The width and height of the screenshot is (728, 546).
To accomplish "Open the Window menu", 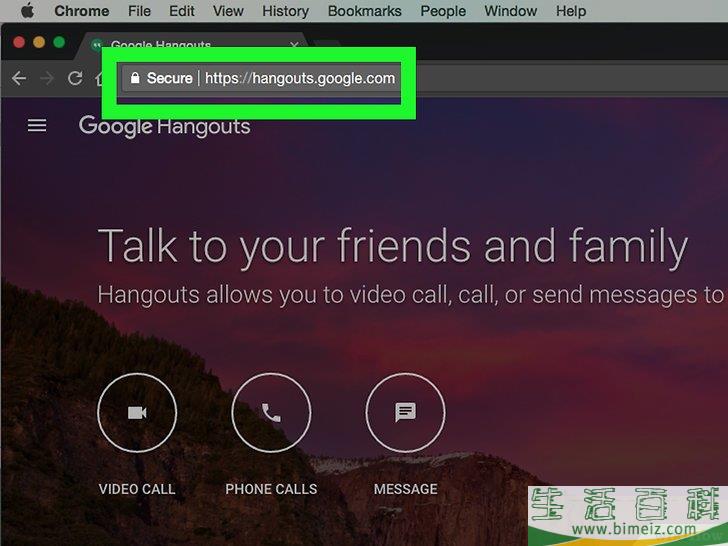I will coord(510,11).
